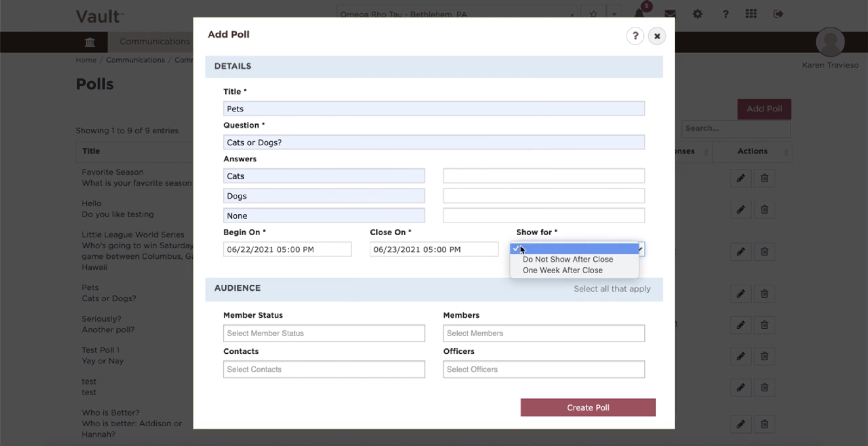Expand the dropdown arrow next to star
Viewport: 868px width, 446px height.
pos(614,14)
